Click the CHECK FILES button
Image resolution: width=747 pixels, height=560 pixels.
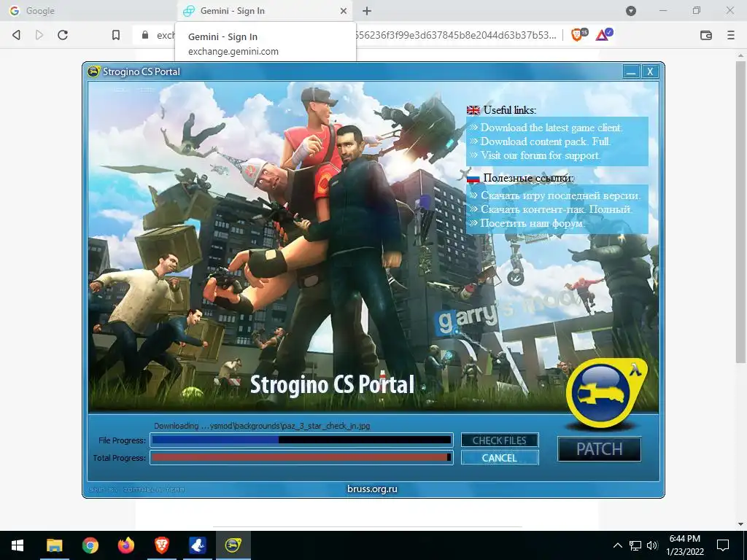(x=500, y=440)
